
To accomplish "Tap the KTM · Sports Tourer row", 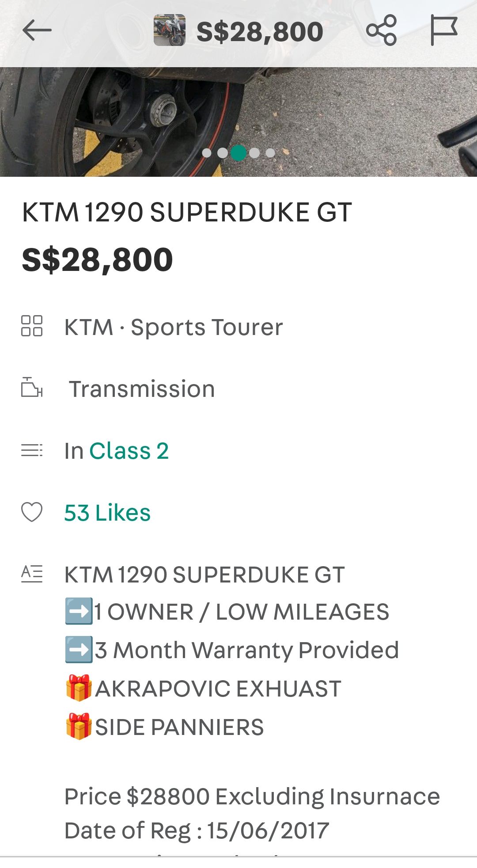I will 174,327.
